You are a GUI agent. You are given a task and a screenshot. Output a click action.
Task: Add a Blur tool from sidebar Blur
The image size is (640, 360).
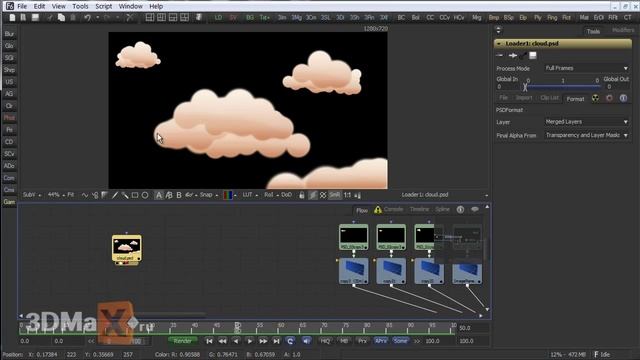[x=9, y=34]
